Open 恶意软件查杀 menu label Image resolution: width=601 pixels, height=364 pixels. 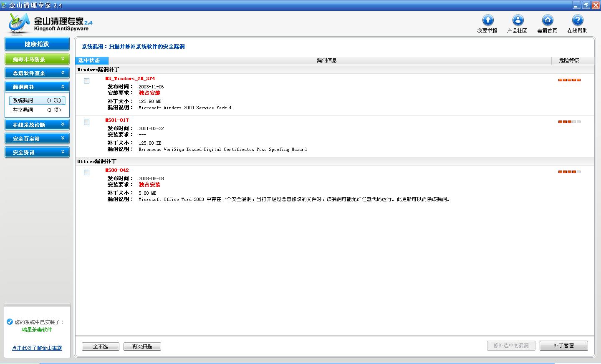pyautogui.click(x=29, y=73)
